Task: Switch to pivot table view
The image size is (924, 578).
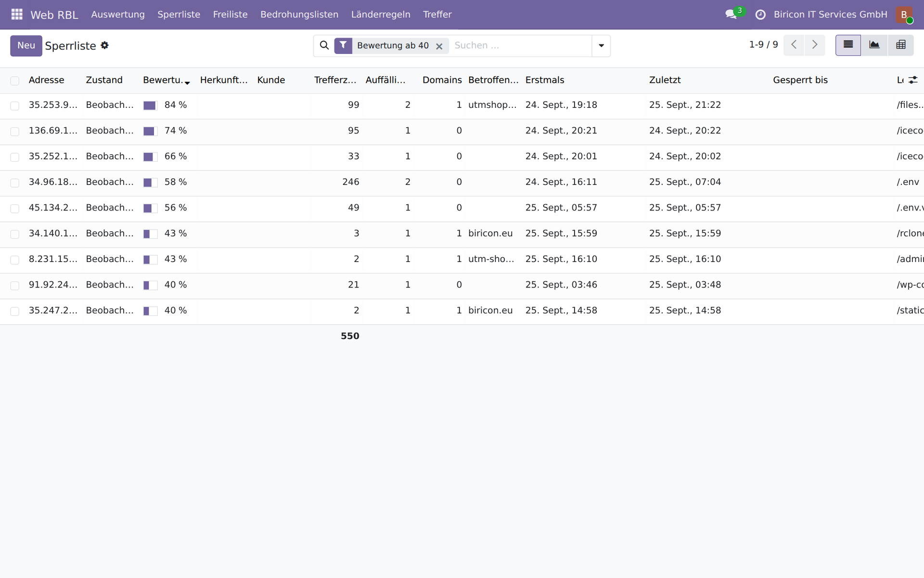Action: tap(900, 45)
